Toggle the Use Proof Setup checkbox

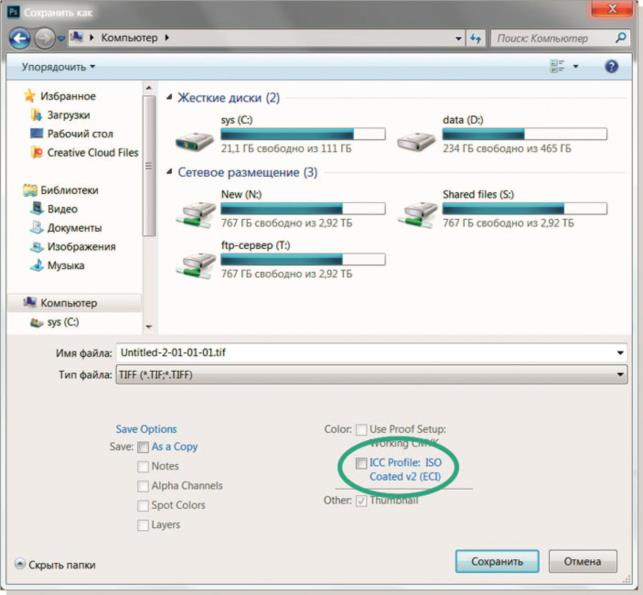[x=361, y=430]
